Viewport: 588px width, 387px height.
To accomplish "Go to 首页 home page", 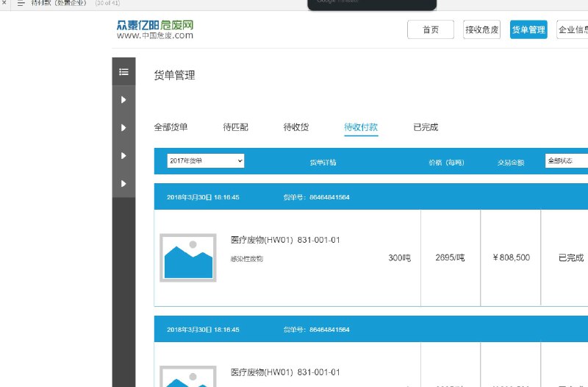I will [431, 29].
